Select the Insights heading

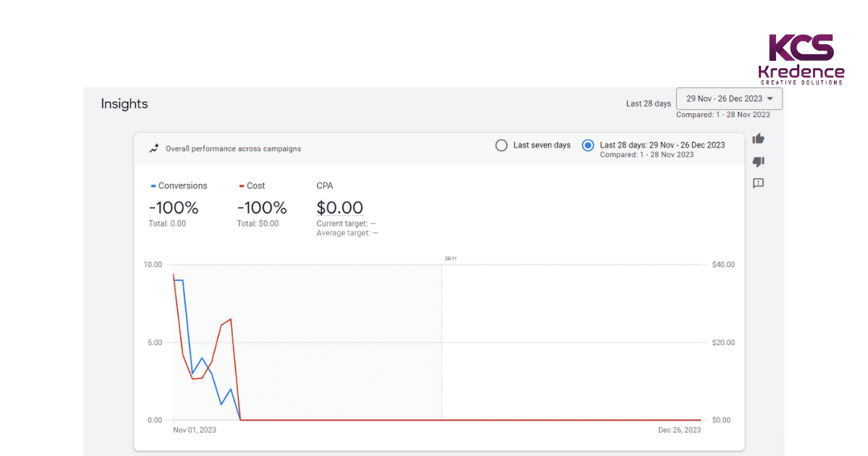[124, 104]
